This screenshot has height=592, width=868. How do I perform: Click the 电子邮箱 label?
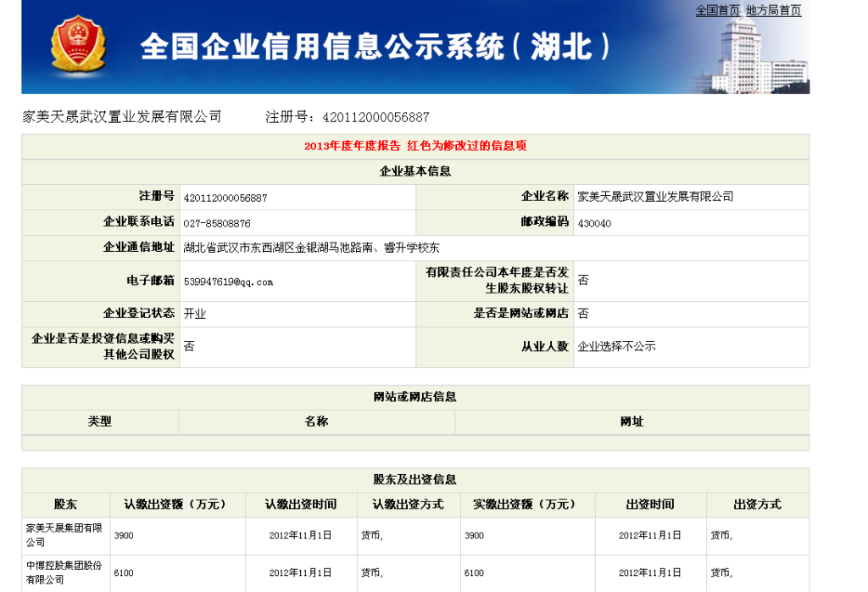pyautogui.click(x=150, y=281)
